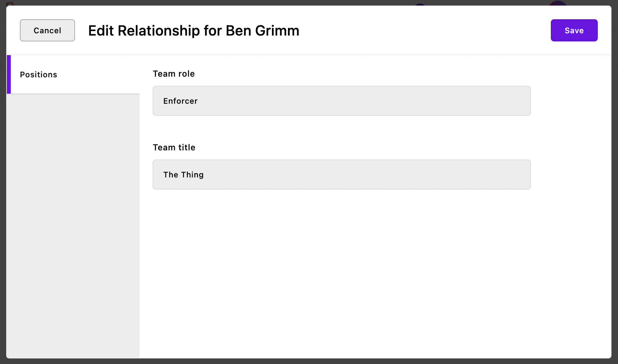Screen dimensions: 618x364
Task: Click the Team title field showing The Thing
Action: coord(341,174)
